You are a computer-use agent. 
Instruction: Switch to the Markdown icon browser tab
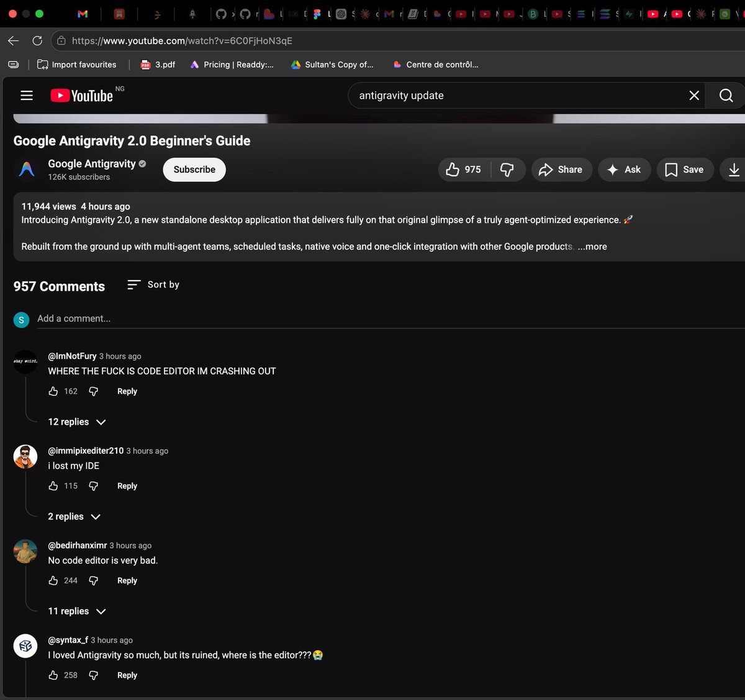pyautogui.click(x=413, y=14)
